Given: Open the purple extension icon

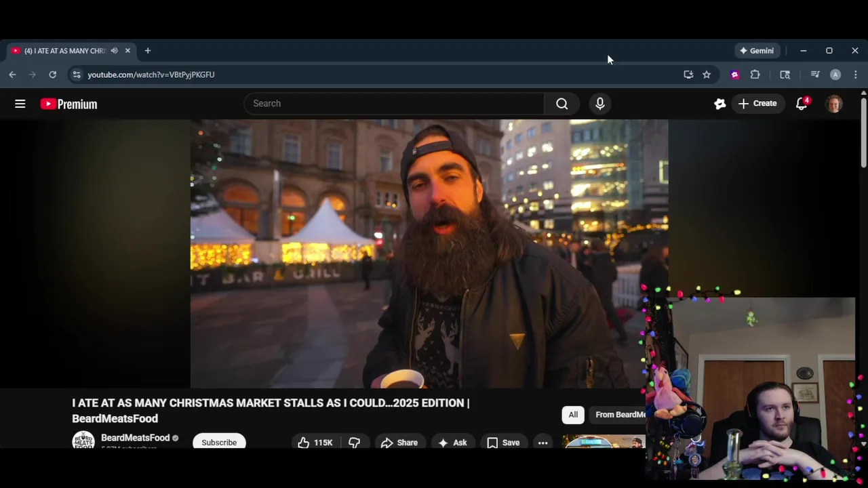Looking at the screenshot, I should (x=734, y=75).
